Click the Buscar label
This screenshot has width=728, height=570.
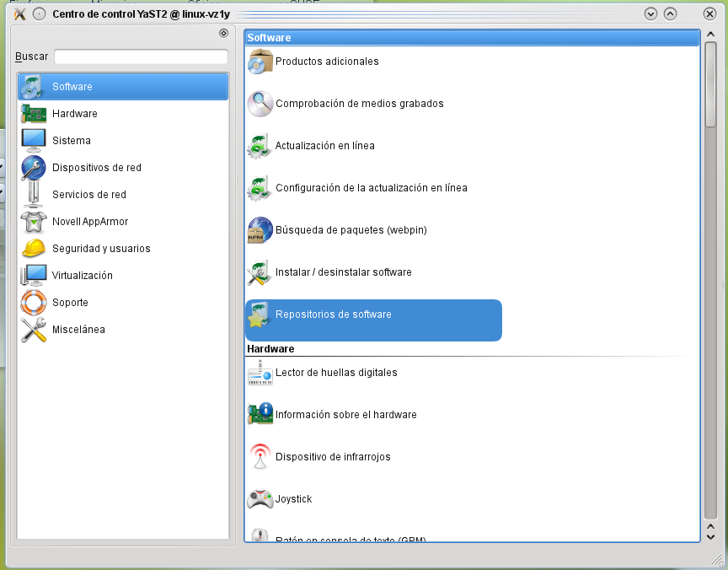[x=31, y=56]
